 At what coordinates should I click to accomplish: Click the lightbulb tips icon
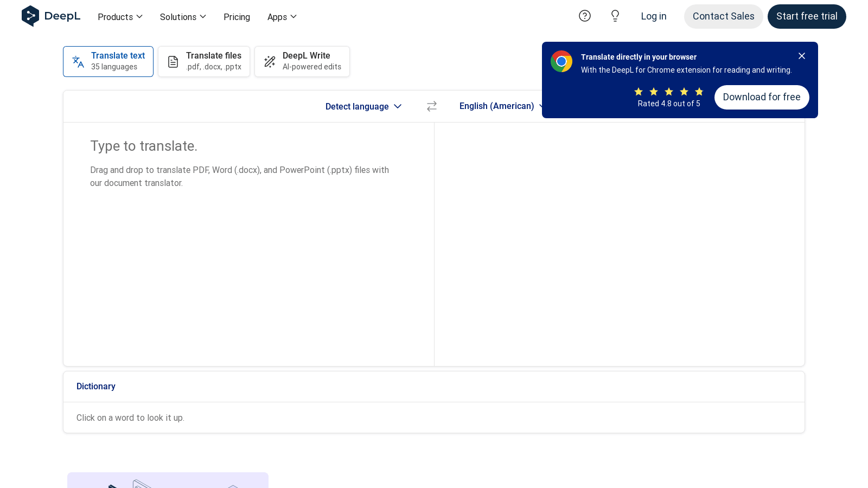pyautogui.click(x=615, y=16)
